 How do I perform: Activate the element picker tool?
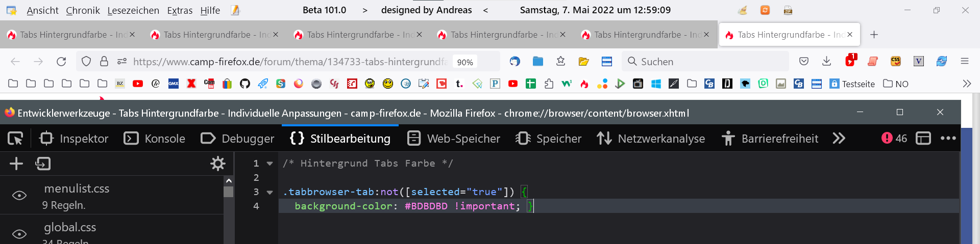15,139
